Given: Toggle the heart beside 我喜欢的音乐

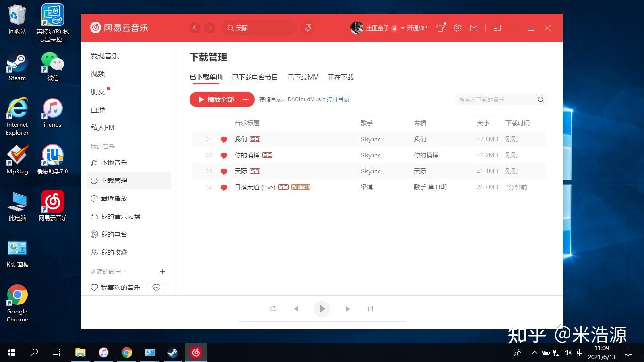Looking at the screenshot, I should pyautogui.click(x=156, y=287).
